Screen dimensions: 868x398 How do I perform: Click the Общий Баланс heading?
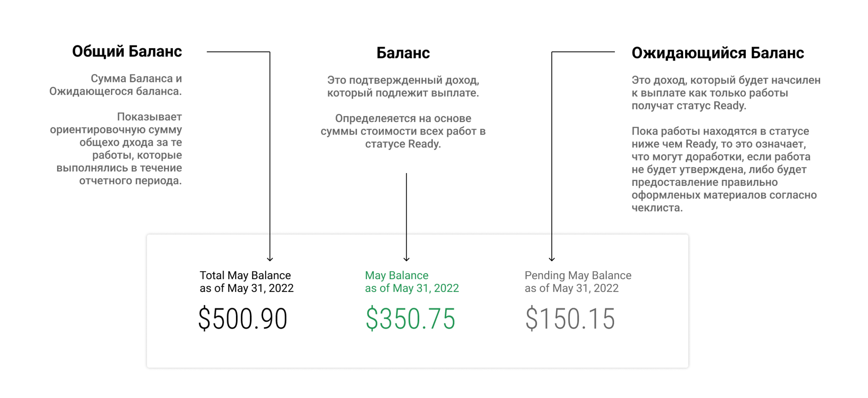[127, 52]
